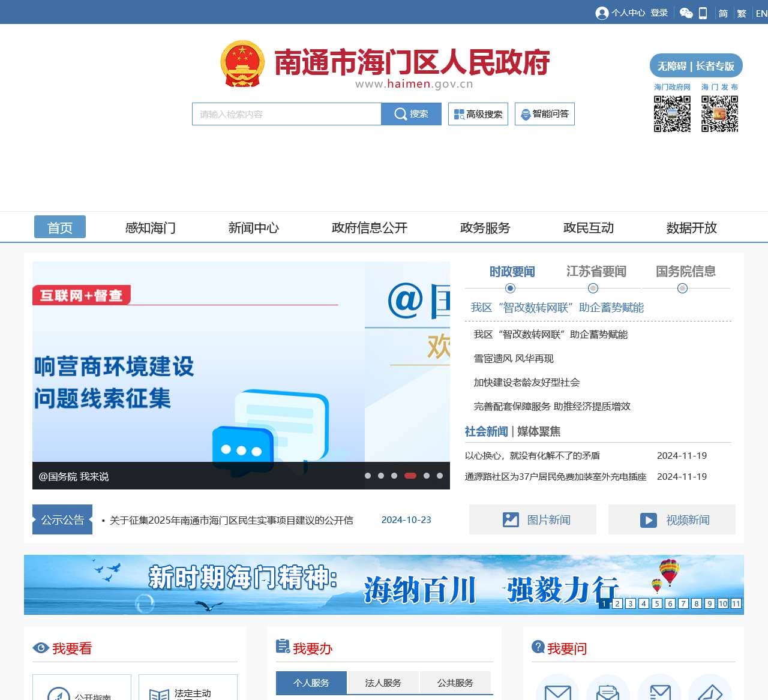Switch to Traditional Chinese (繁)
This screenshot has width=768, height=700.
(742, 13)
